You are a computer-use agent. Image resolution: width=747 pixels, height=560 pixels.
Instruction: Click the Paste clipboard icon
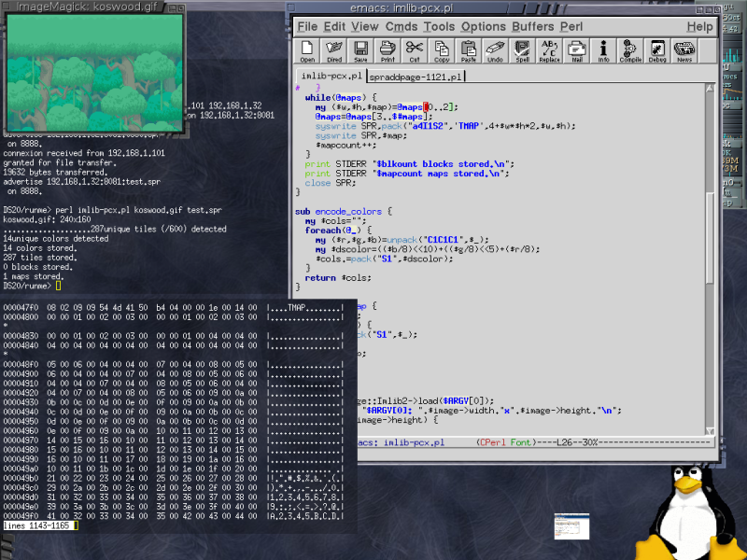pos(469,51)
